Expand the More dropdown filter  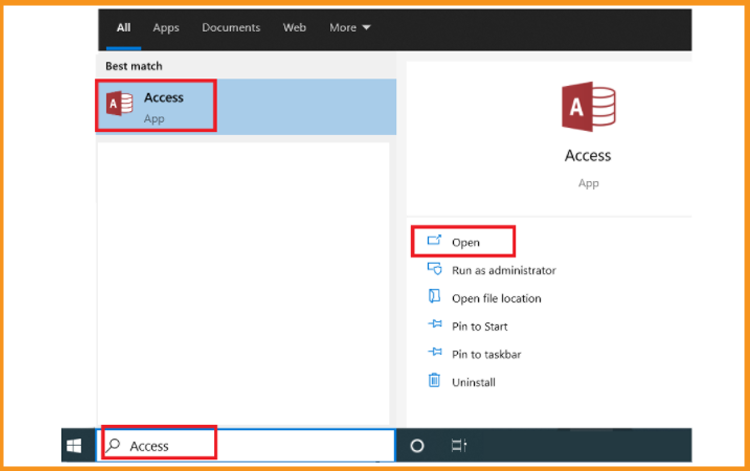tap(350, 28)
